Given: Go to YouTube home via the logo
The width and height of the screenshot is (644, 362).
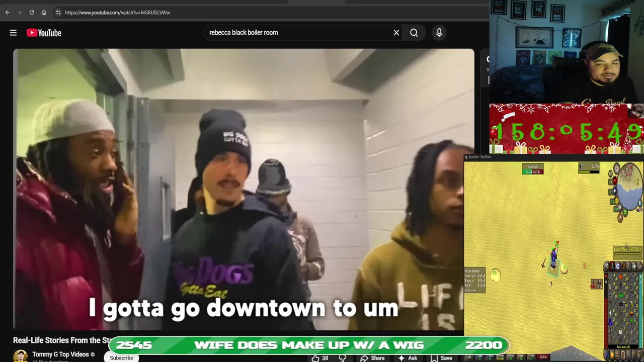Looking at the screenshot, I should click(x=44, y=33).
